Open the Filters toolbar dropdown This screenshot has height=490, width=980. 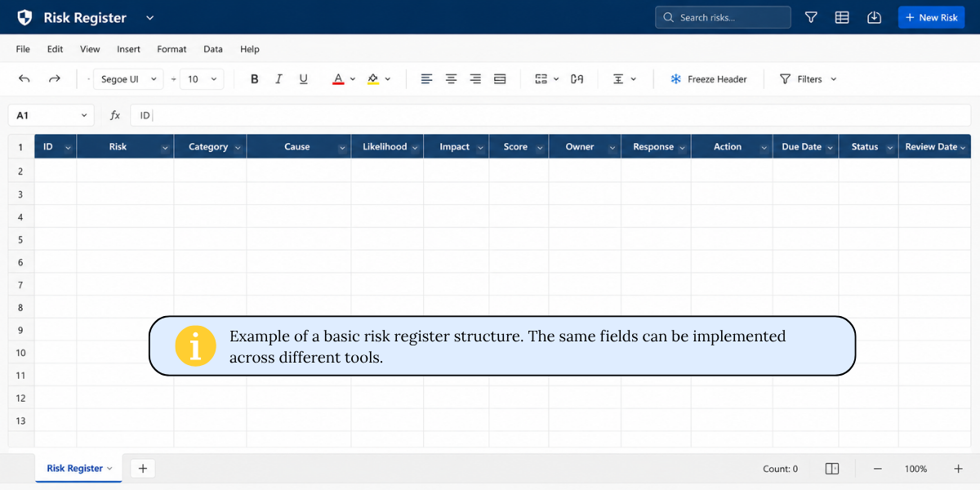pyautogui.click(x=808, y=79)
